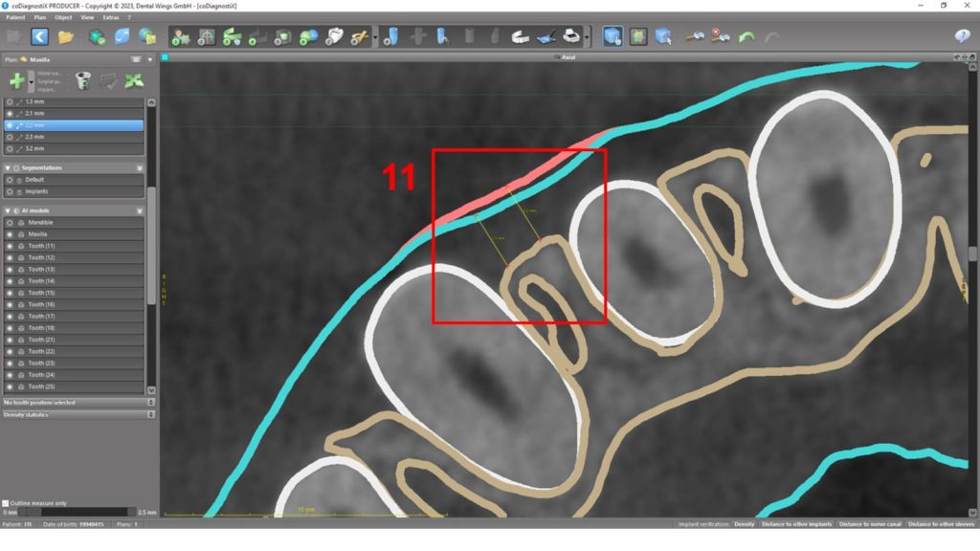
Task: Select the blue cube with hand icon
Action: [x=612, y=37]
